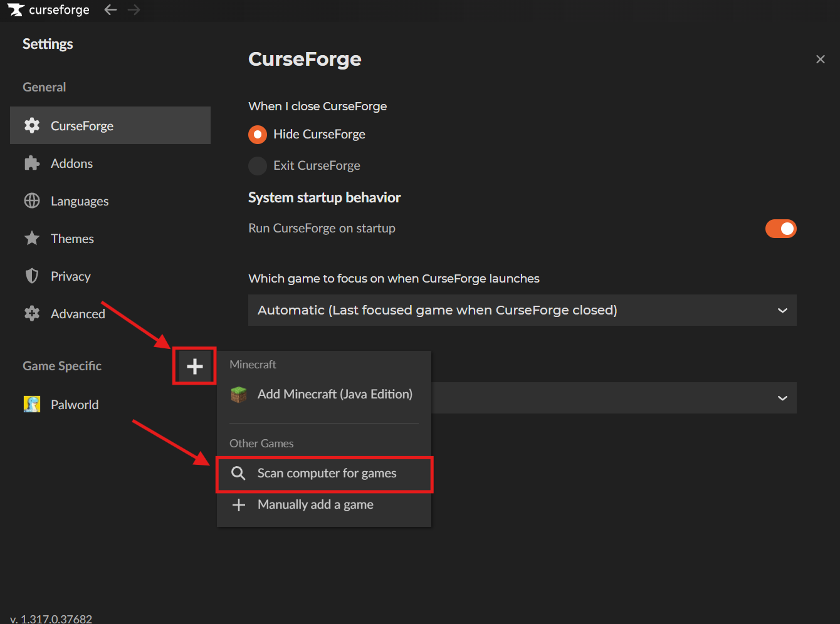
Task: Open Addons settings section
Action: coord(110,164)
